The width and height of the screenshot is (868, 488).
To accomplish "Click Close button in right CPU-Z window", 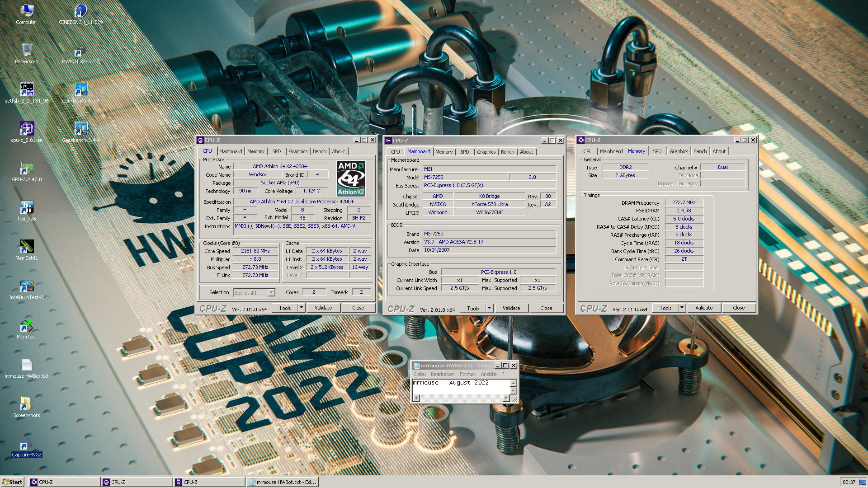I will click(x=739, y=308).
